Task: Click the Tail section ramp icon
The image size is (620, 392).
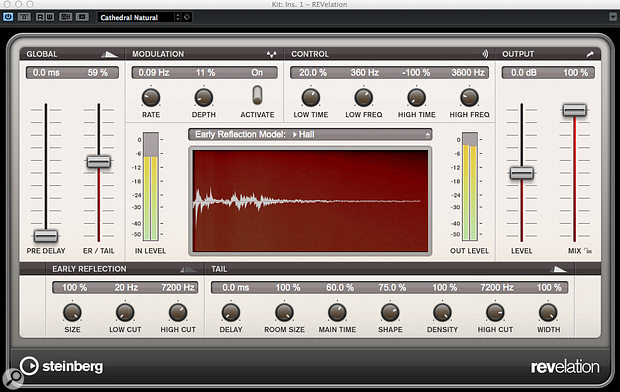Action: tap(559, 269)
